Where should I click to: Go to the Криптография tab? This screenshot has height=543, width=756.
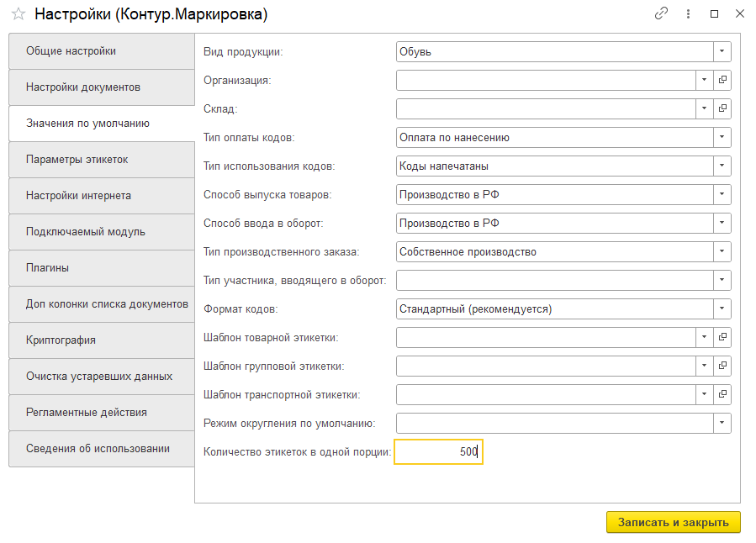pos(102,340)
